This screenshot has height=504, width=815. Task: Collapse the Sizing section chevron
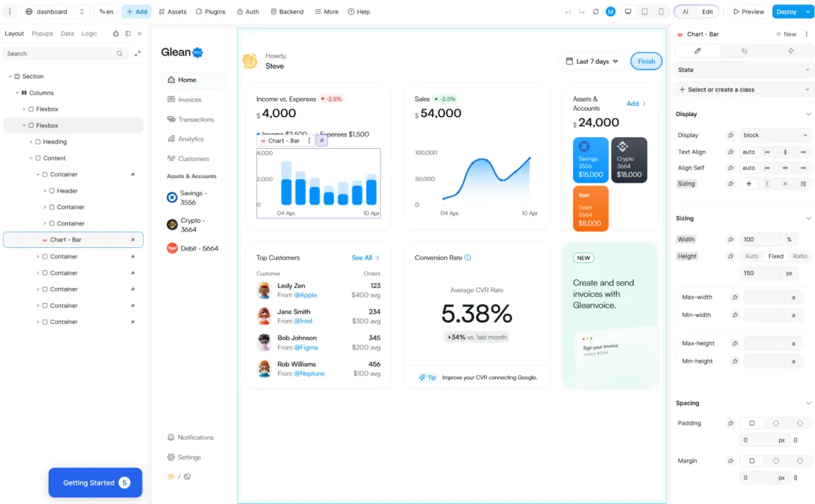click(808, 218)
